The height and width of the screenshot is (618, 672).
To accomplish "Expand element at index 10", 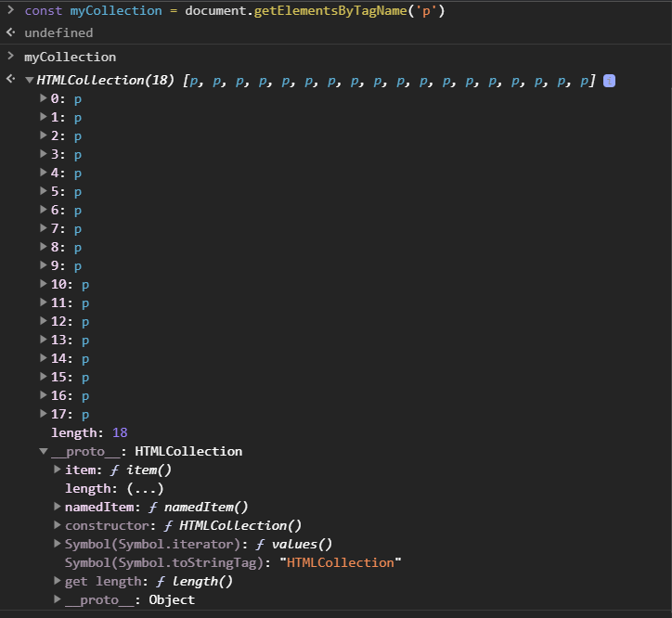I will pyautogui.click(x=44, y=284).
